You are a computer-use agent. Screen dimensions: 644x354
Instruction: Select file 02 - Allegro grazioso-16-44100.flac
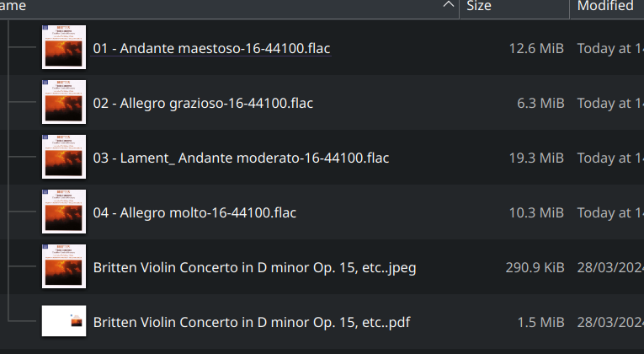(x=203, y=103)
